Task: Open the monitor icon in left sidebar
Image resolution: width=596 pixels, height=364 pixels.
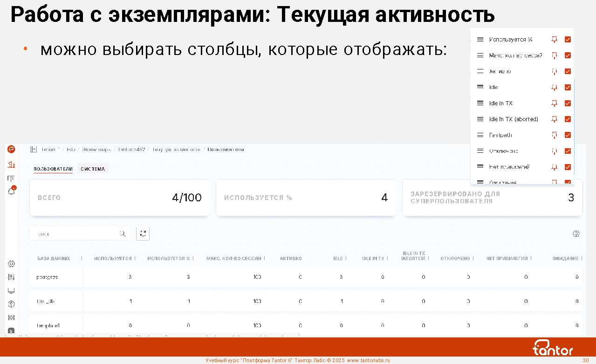Action: (12, 291)
